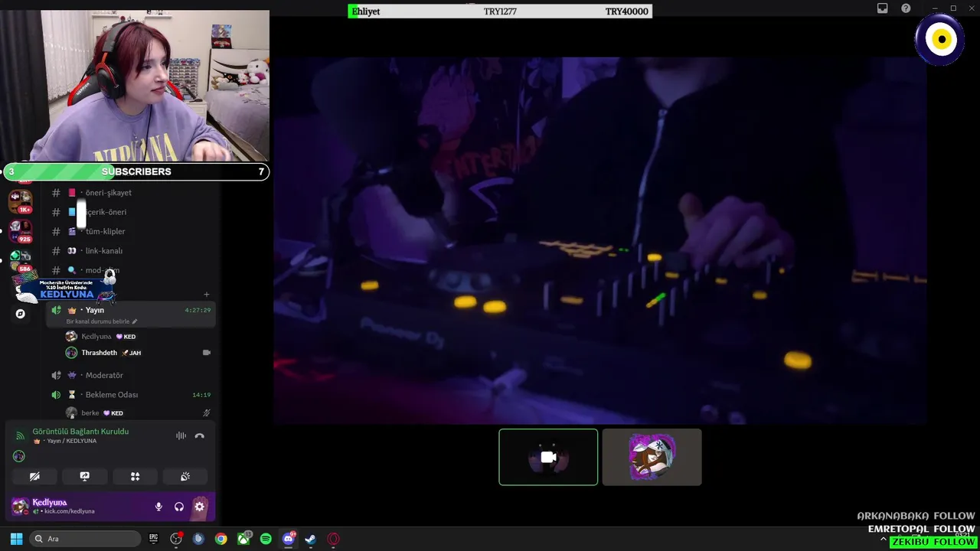Viewport: 980px width, 551px height.
Task: Toggle noise suppression waveform icon
Action: click(x=181, y=436)
